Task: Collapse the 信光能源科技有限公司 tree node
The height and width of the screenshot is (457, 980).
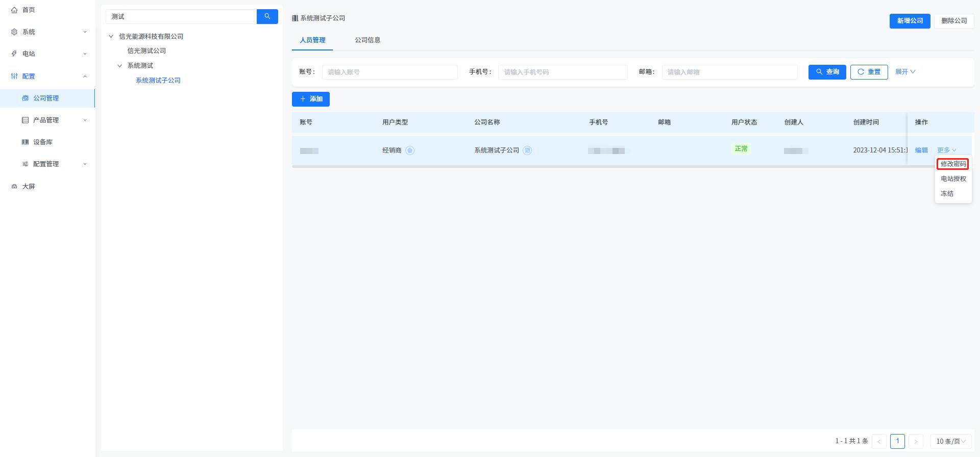Action: pos(111,36)
